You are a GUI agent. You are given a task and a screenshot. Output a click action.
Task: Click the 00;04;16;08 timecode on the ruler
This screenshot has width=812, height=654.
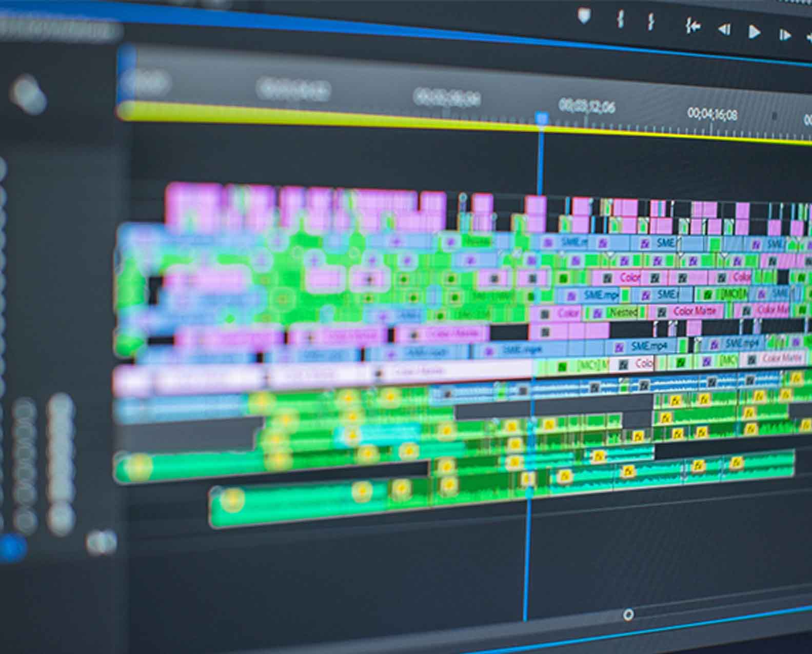click(712, 113)
